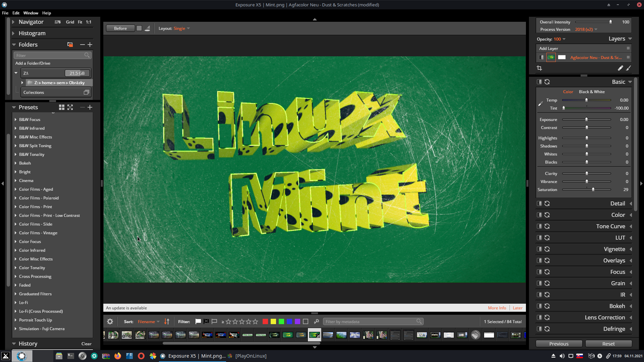Select the brush tool icon

[x=629, y=68]
